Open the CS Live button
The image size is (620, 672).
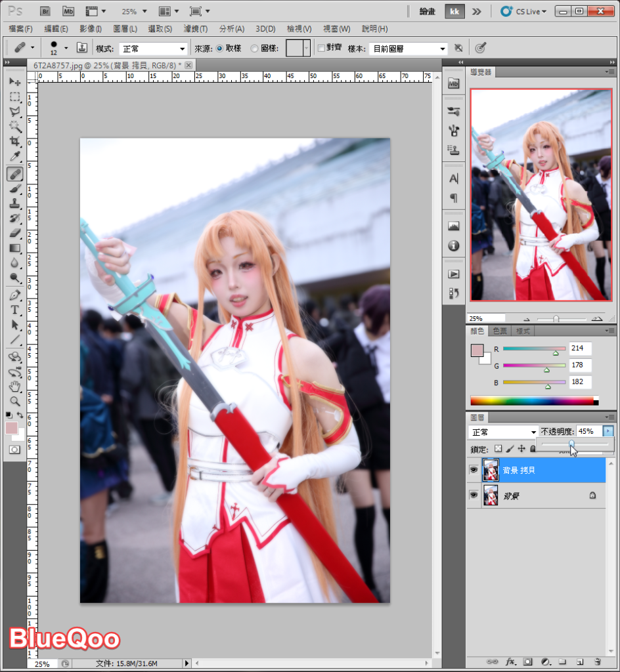click(x=523, y=11)
